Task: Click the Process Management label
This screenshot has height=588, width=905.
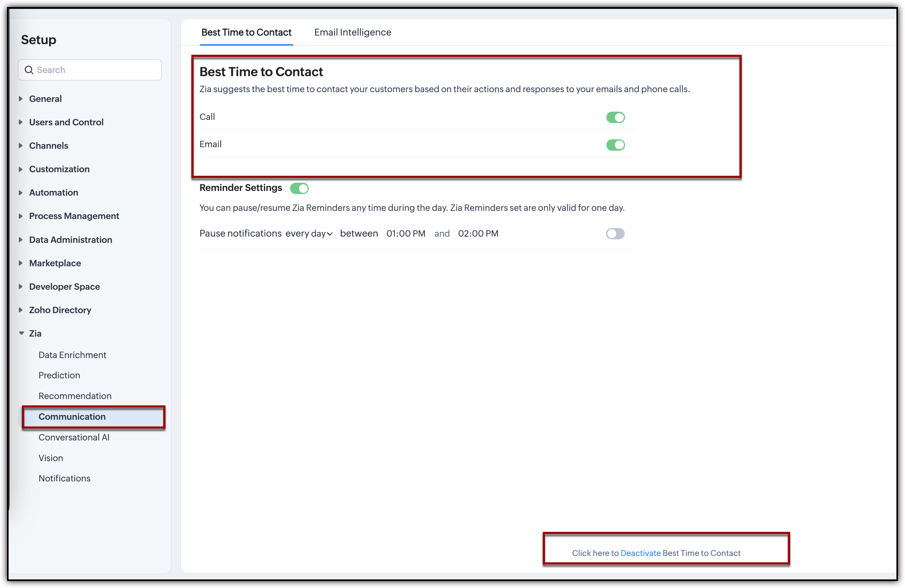Action: click(74, 216)
